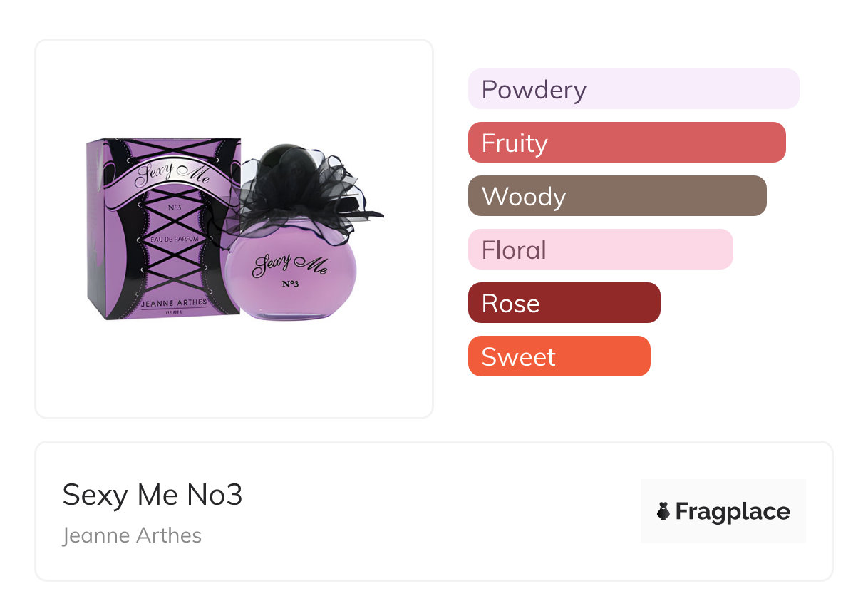Screen dimensions: 868x616
Task: Click the N°3 marking on box
Action: click(x=174, y=207)
